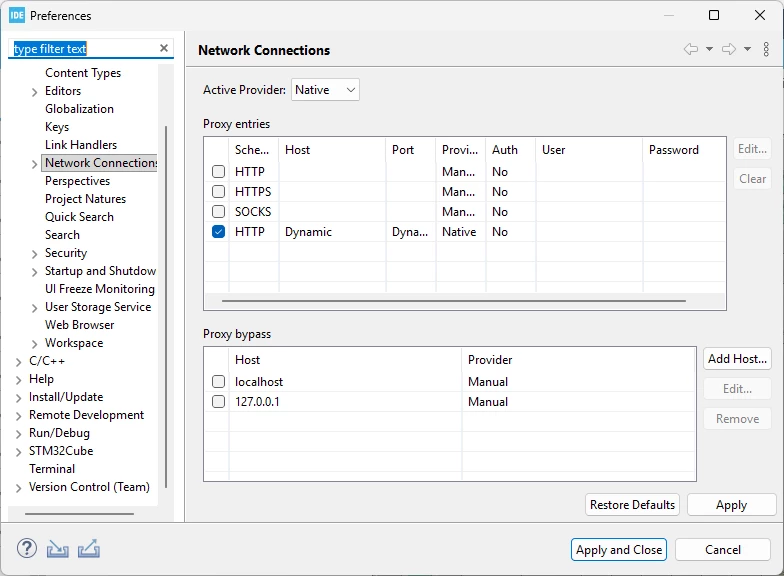Click Restore Defaults button
The width and height of the screenshot is (784, 576).
pos(632,505)
